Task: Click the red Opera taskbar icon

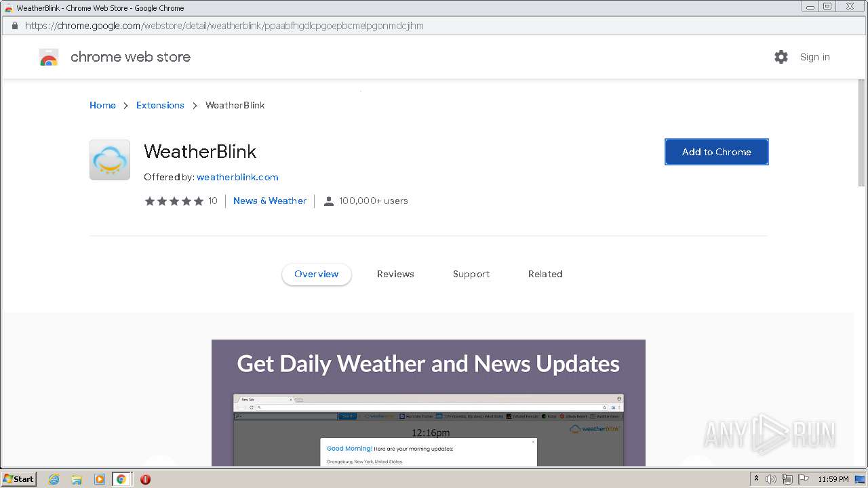Action: [x=145, y=479]
